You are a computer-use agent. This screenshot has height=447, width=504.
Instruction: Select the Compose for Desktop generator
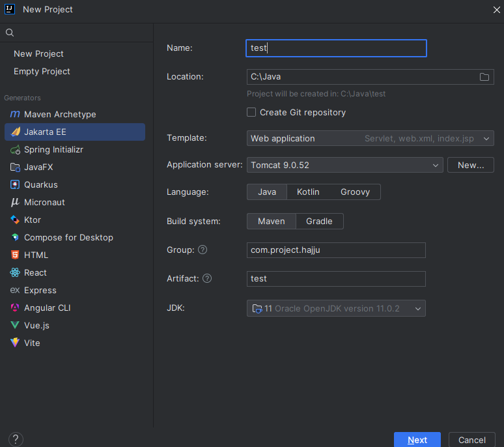tap(75, 237)
